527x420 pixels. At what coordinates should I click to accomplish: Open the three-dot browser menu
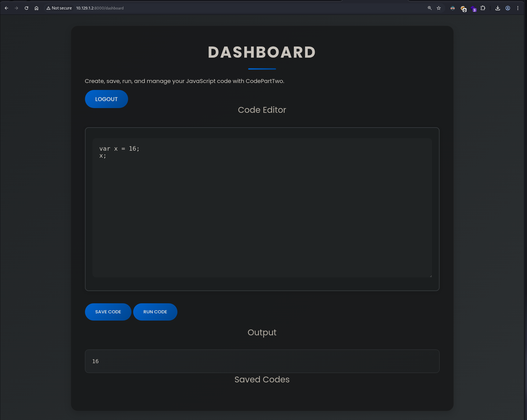coord(518,8)
